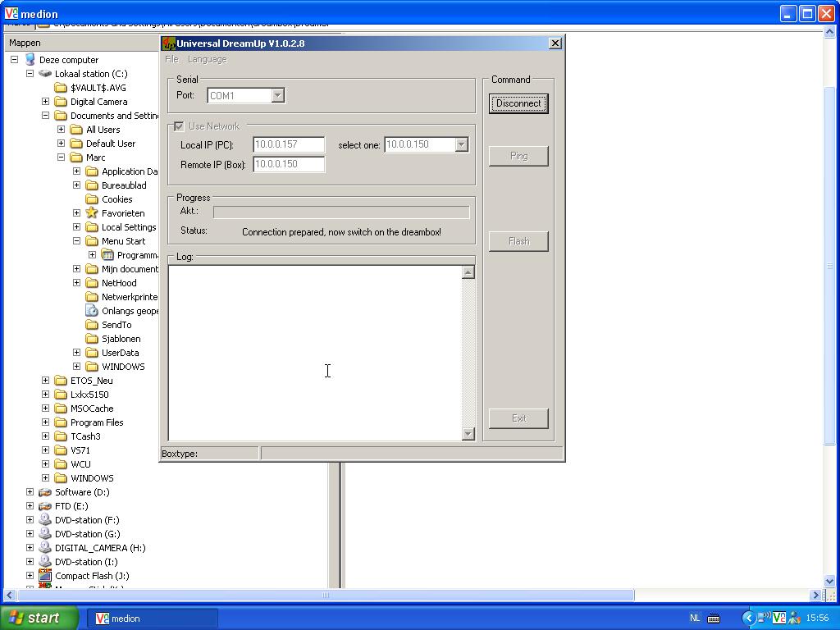Click the Ping button
The width and height of the screenshot is (840, 630).
click(518, 156)
